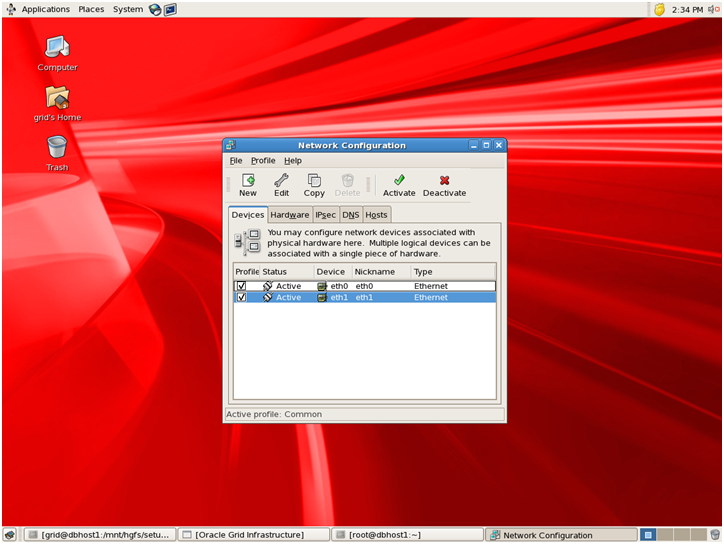Click the Network Configuration title bar icon
The image size is (724, 544).
click(230, 145)
